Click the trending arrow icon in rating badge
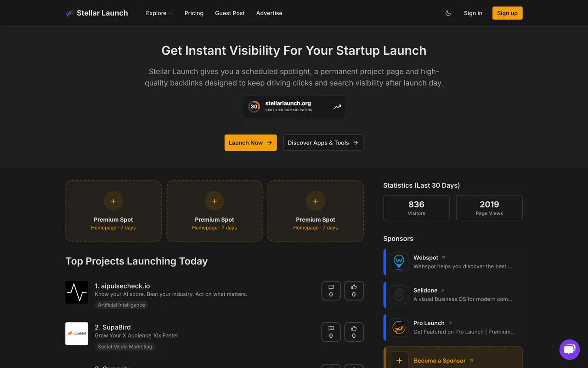This screenshot has height=368, width=588. [x=337, y=107]
